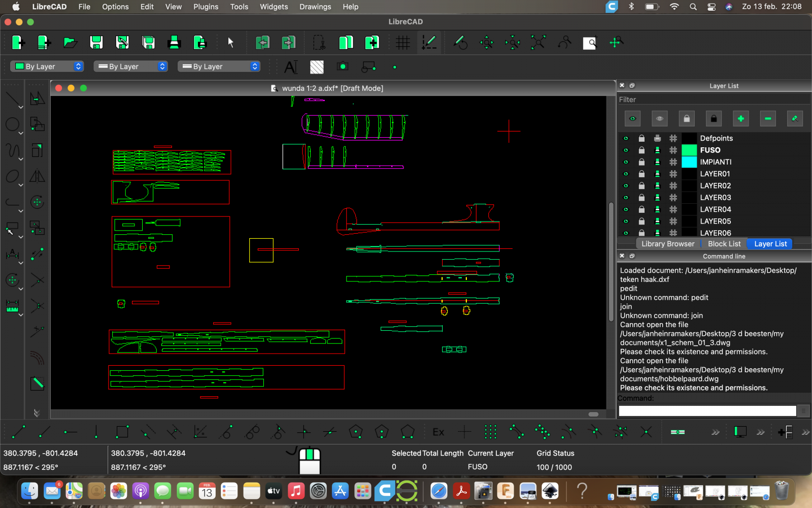Show all layers eye button

click(x=632, y=119)
